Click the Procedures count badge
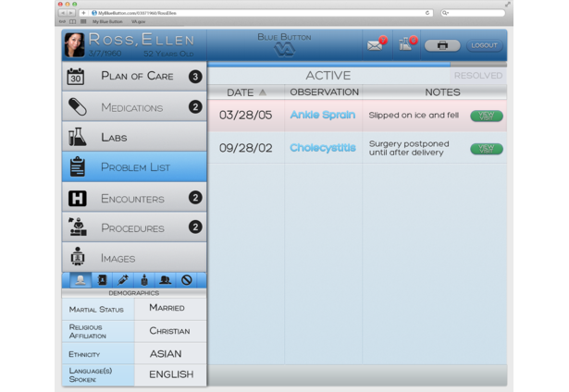 click(195, 227)
